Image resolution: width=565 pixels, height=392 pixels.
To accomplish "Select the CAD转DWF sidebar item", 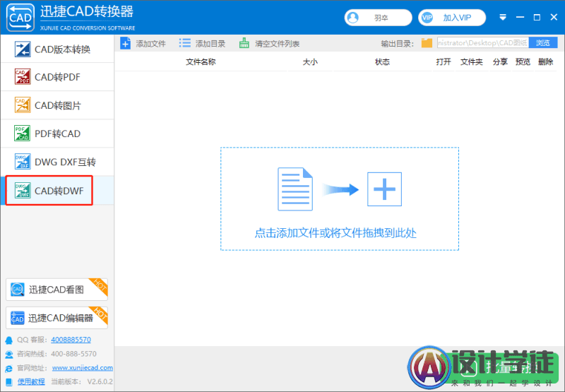I will [x=57, y=191].
